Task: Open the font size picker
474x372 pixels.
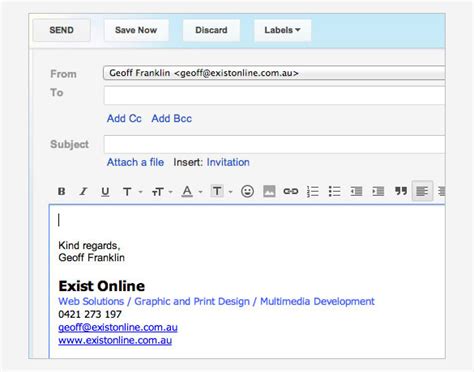Action: [158, 192]
